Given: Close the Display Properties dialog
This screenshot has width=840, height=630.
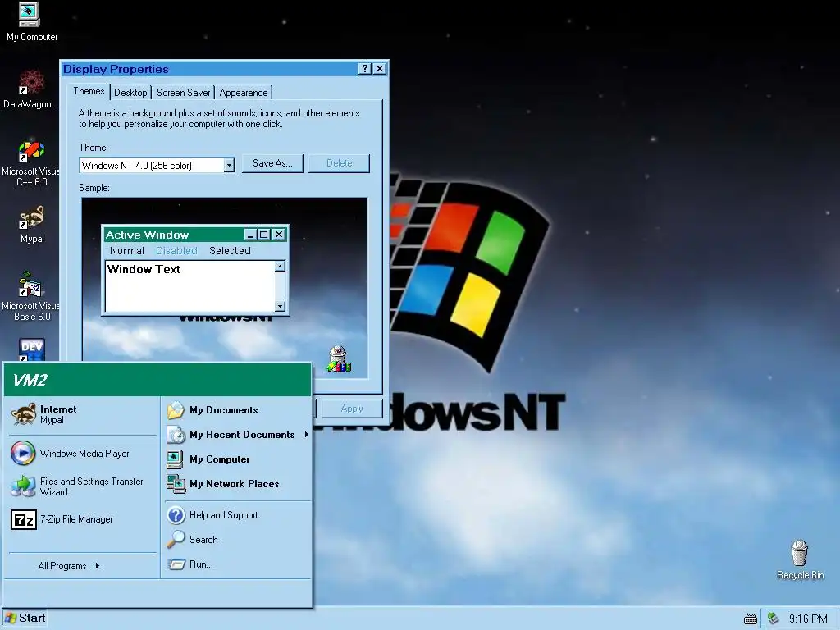Looking at the screenshot, I should click(380, 69).
